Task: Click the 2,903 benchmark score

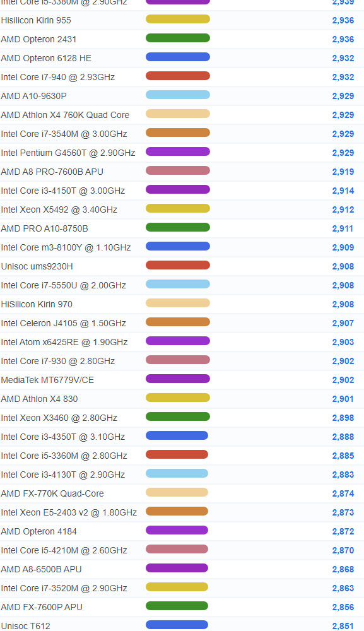Action: [343, 341]
